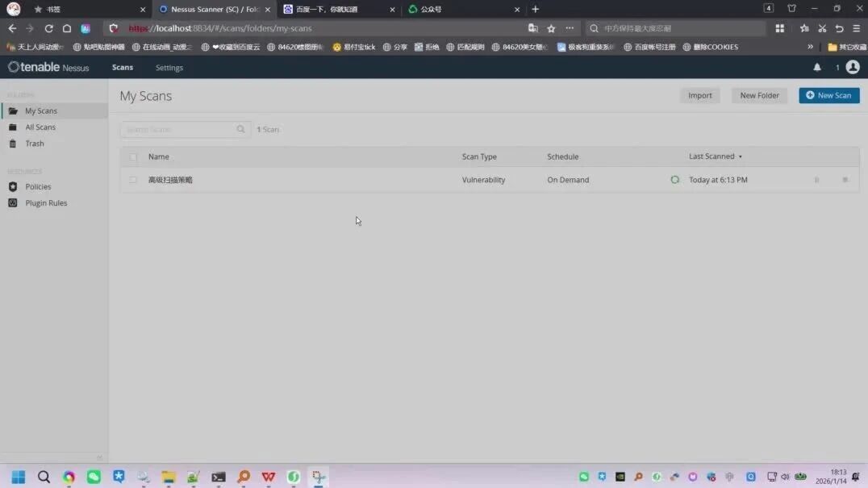Click the Tenable Nessus logo
The image size is (868, 488).
[48, 67]
